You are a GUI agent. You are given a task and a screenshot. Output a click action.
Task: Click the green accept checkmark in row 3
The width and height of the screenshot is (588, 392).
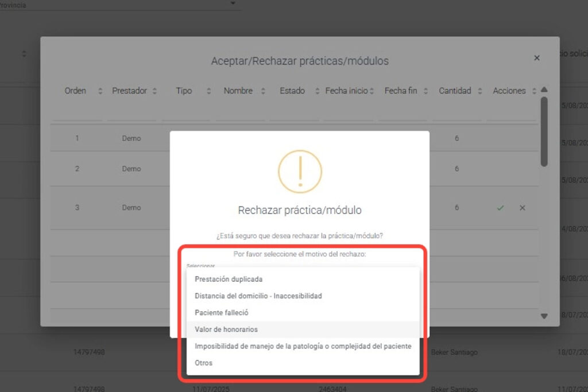(500, 208)
